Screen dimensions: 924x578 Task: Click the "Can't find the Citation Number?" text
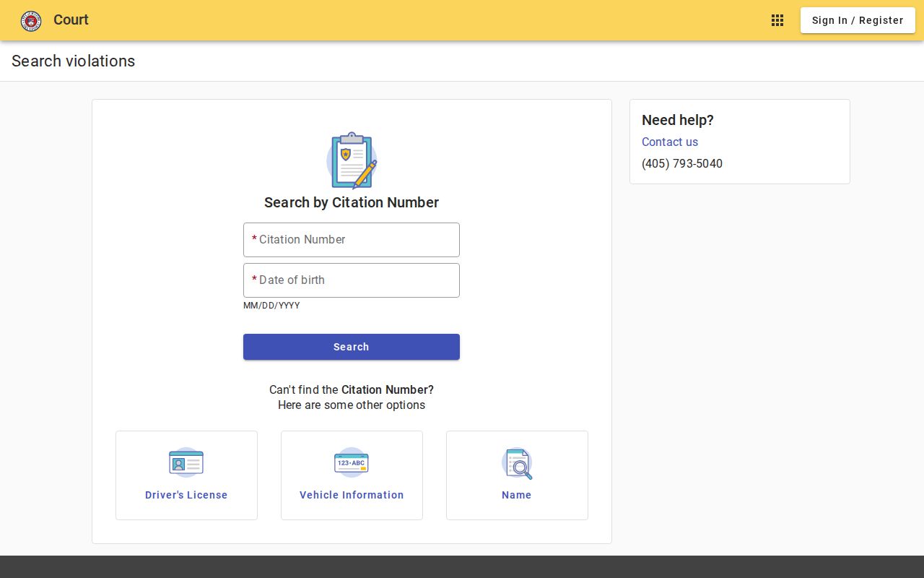352,389
